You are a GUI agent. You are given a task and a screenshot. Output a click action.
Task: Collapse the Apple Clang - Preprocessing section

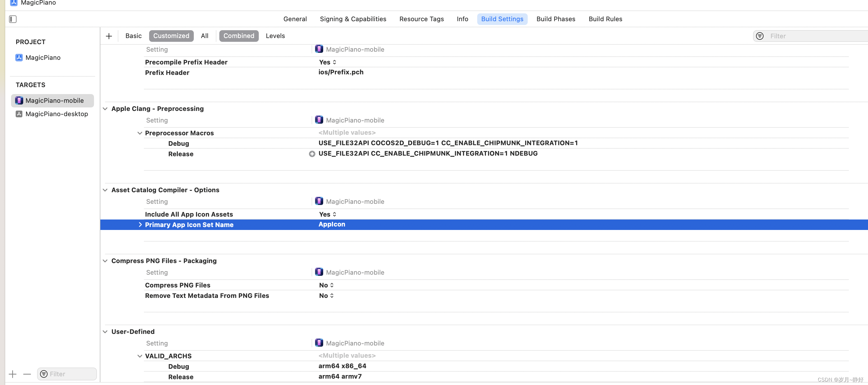coord(105,109)
